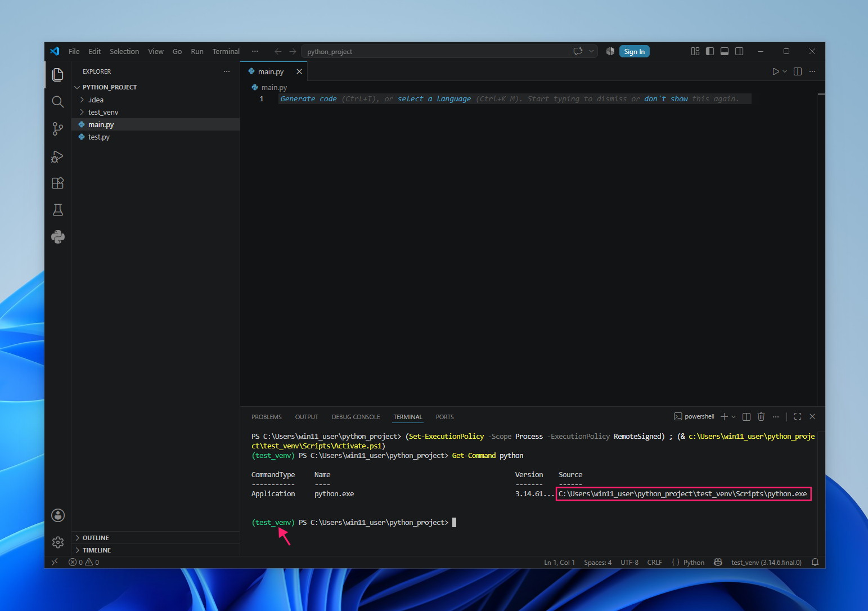Open the Run and Debug view
This screenshot has width=868, height=611.
[x=57, y=156]
